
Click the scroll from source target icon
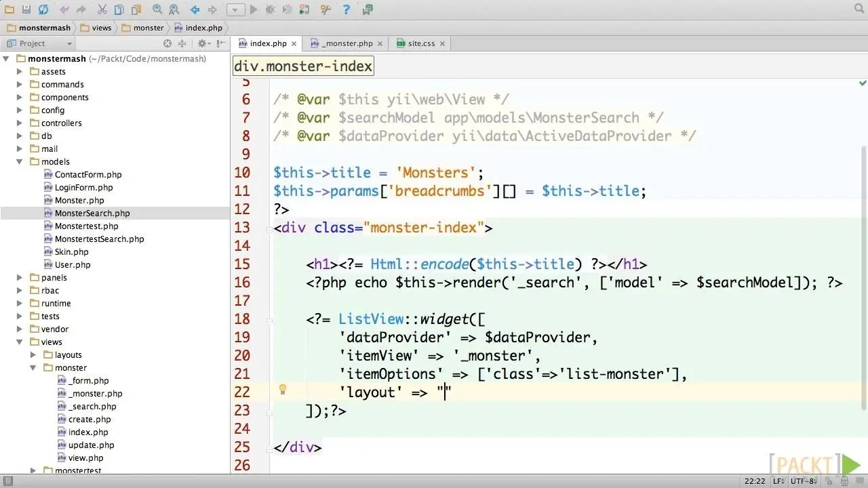[167, 43]
